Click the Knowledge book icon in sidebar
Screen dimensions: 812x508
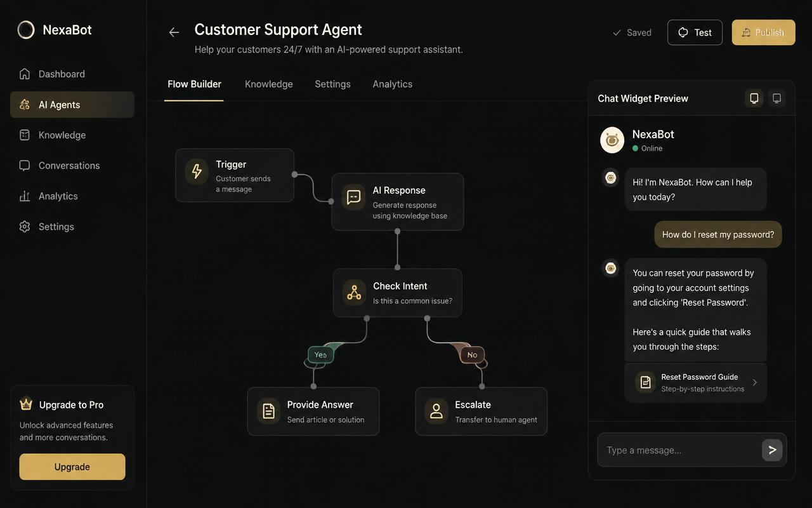(25, 135)
